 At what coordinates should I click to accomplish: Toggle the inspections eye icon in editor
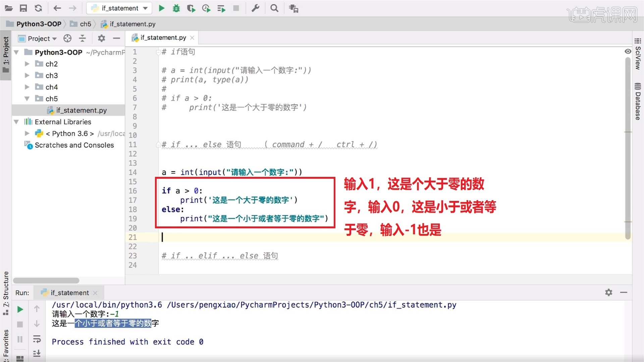tap(628, 51)
